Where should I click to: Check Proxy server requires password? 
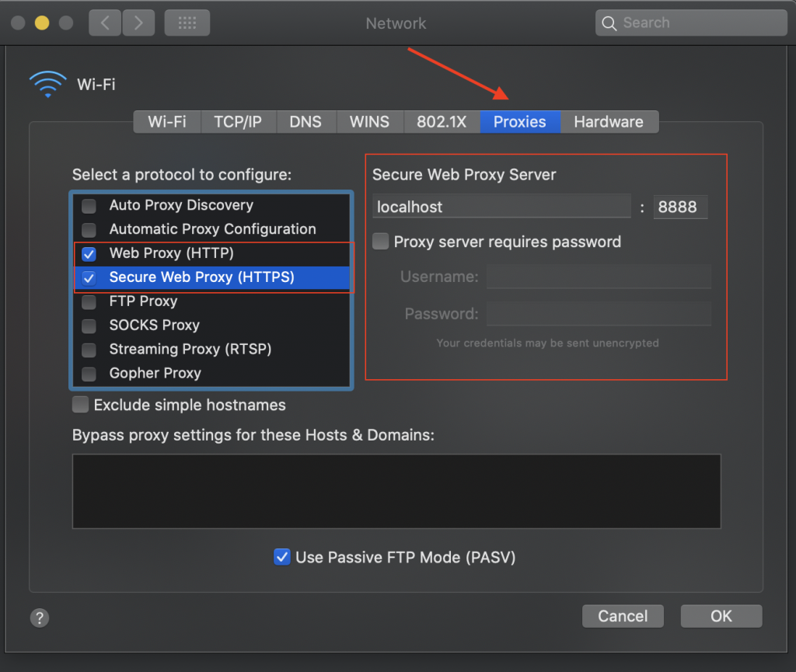(381, 242)
